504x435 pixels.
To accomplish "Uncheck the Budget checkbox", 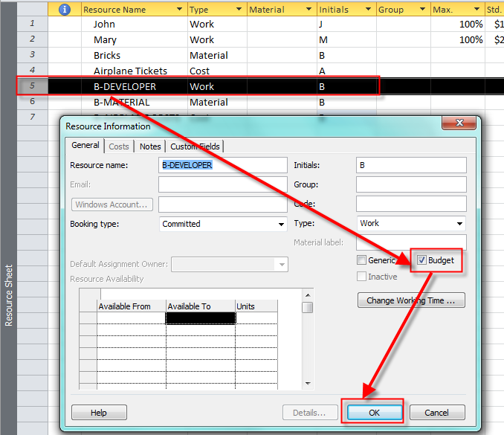I will (422, 260).
